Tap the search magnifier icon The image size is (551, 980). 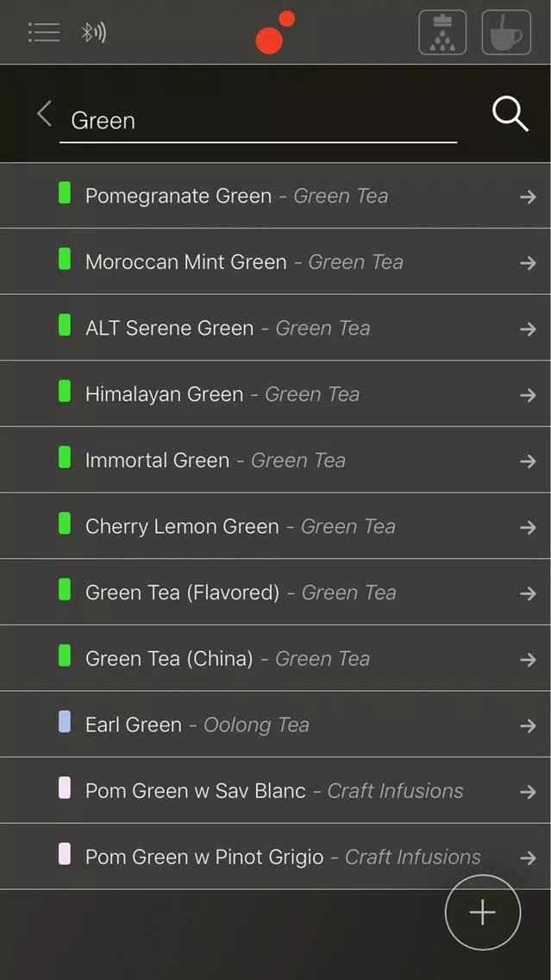510,115
